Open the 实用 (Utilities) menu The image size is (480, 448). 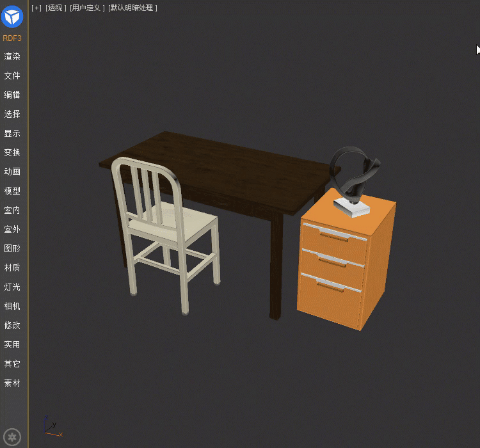[x=12, y=344]
